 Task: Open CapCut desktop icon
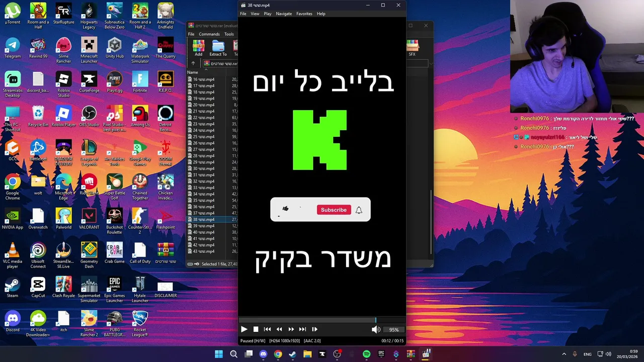(x=38, y=287)
